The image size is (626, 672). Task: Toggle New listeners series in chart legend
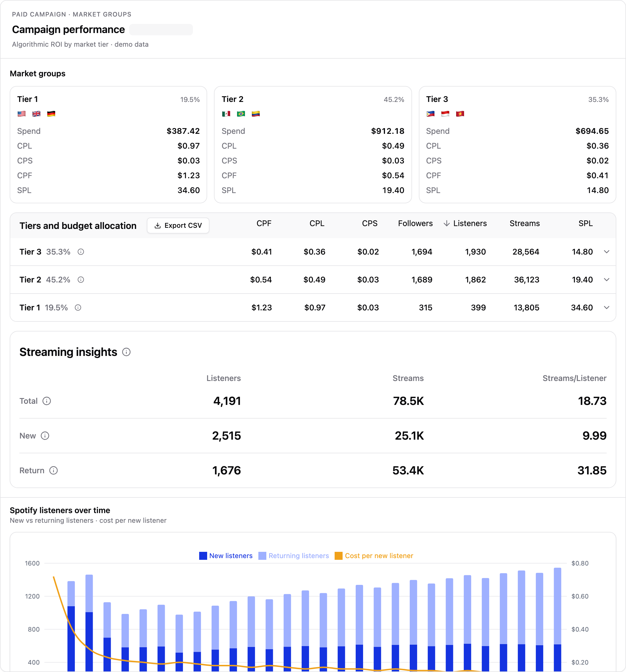click(x=226, y=556)
